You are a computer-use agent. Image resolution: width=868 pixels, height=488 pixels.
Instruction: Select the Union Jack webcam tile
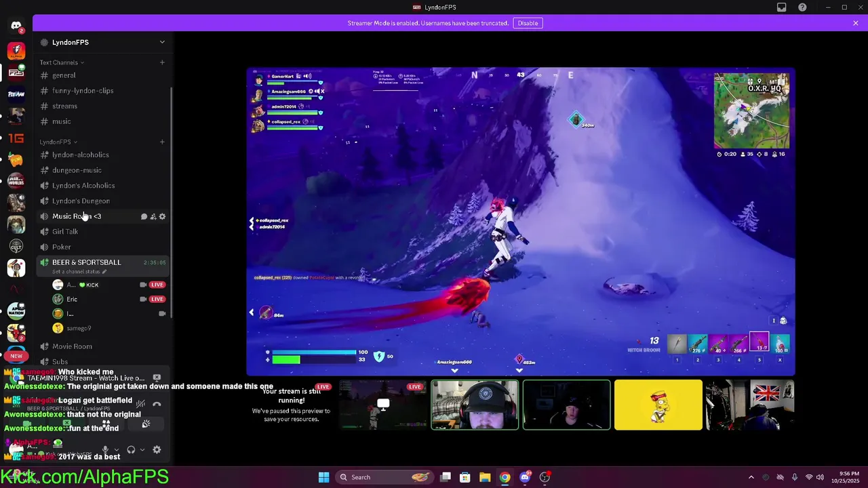coord(749,405)
